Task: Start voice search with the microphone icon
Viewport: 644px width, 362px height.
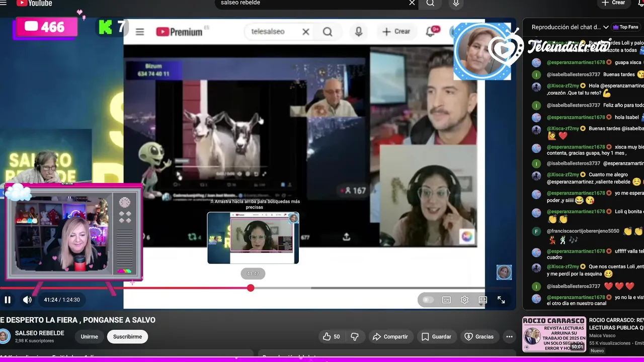Action: tap(456, 3)
